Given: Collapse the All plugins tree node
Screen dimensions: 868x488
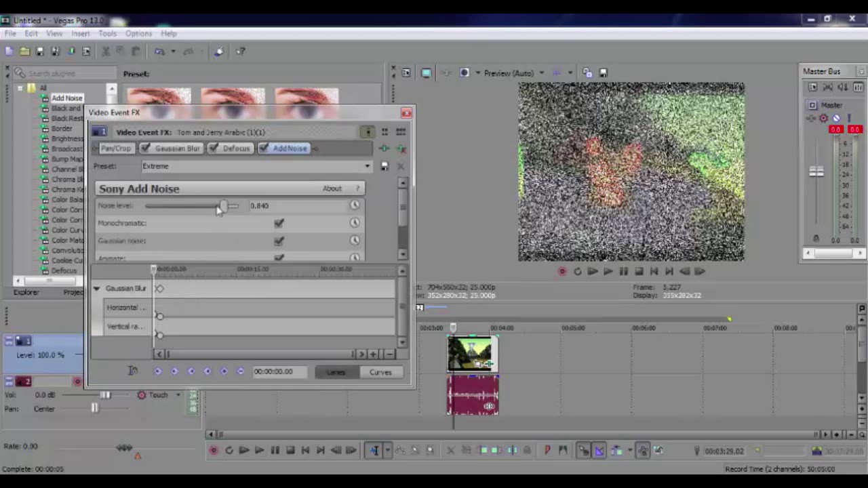Looking at the screenshot, I should (20, 88).
